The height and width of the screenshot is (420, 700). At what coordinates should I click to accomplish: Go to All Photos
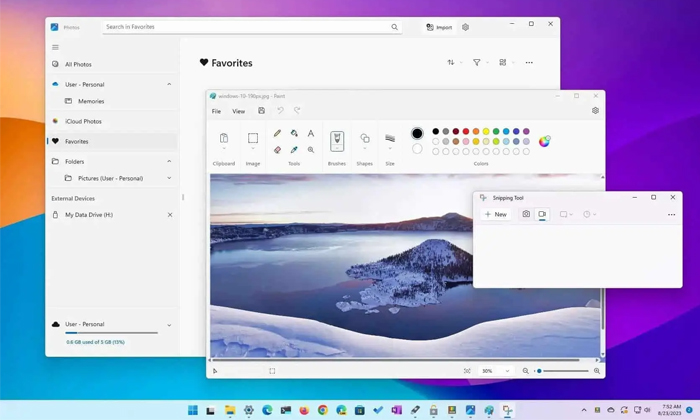coord(112,64)
